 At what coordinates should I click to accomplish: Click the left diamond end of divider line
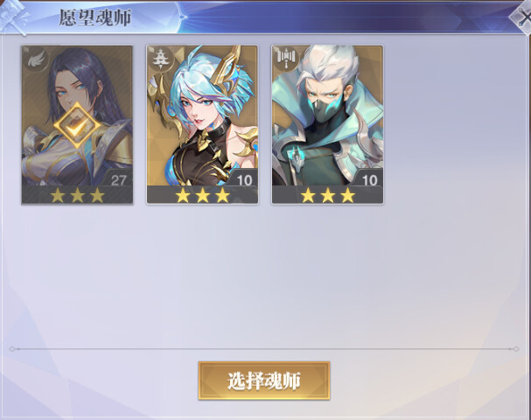12,349
